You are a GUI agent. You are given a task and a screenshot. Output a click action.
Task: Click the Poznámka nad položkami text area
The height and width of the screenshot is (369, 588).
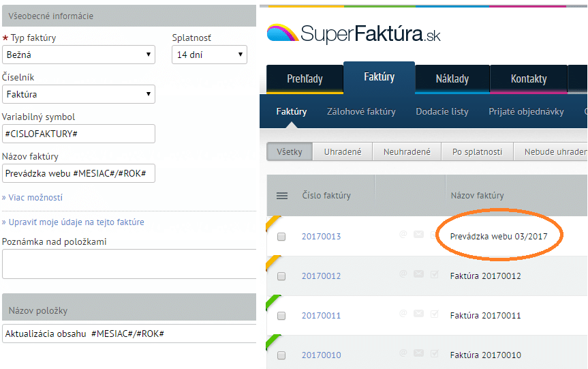coord(129,264)
